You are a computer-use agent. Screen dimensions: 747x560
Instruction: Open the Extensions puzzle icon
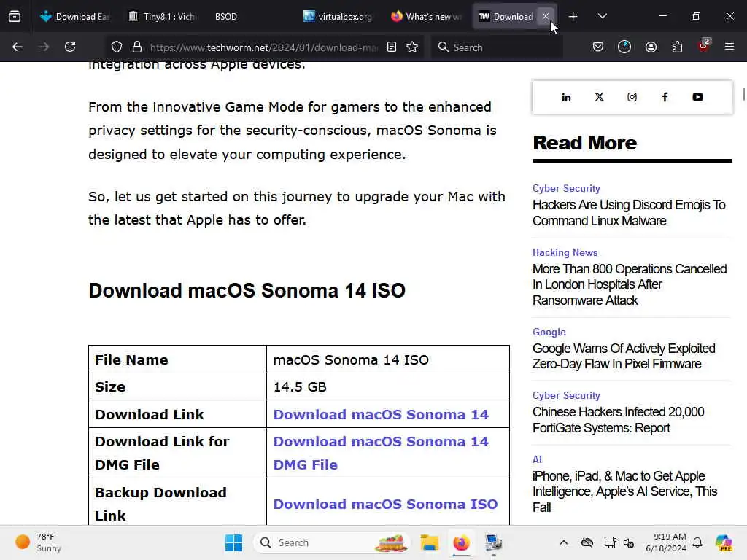point(677,47)
